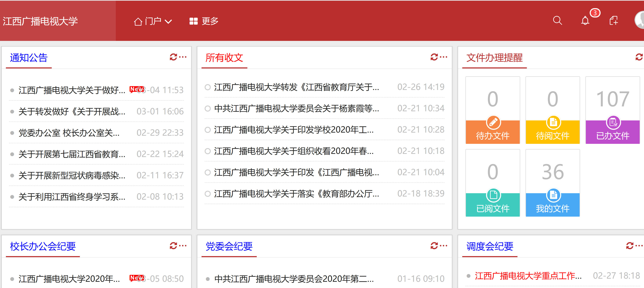The image size is (644, 288).
Task: Select the 所有收文 tab heading
Action: tap(224, 58)
